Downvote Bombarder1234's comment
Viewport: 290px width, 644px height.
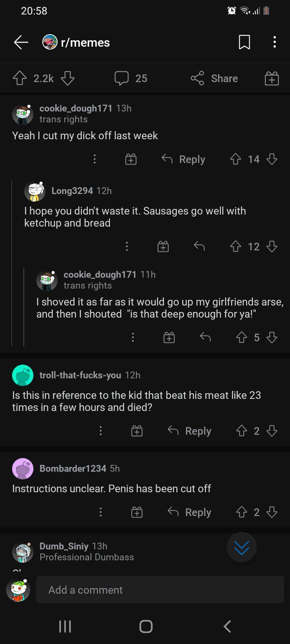[272, 512]
